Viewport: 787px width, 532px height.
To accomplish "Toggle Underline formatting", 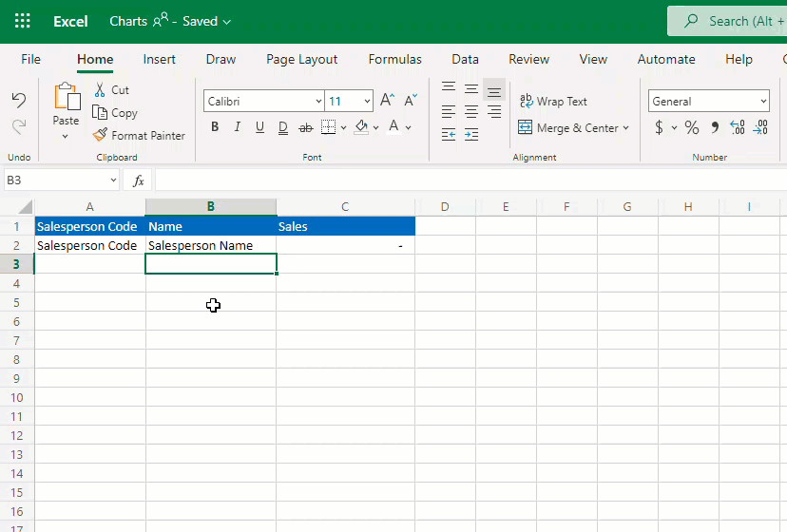I will point(259,127).
